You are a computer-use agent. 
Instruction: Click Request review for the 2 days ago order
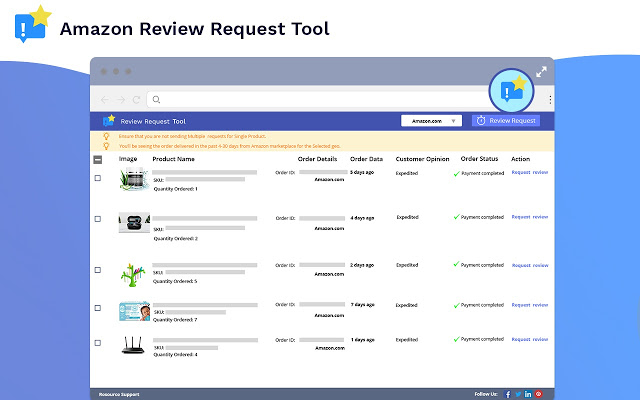pyautogui.click(x=530, y=265)
